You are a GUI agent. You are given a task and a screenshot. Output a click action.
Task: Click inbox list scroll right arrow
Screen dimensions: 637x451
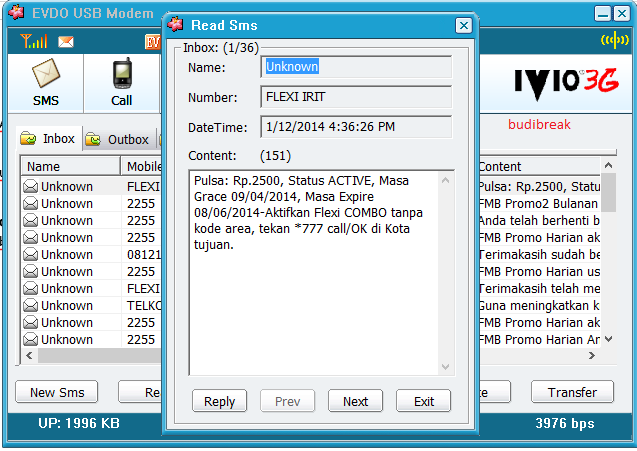592,356
